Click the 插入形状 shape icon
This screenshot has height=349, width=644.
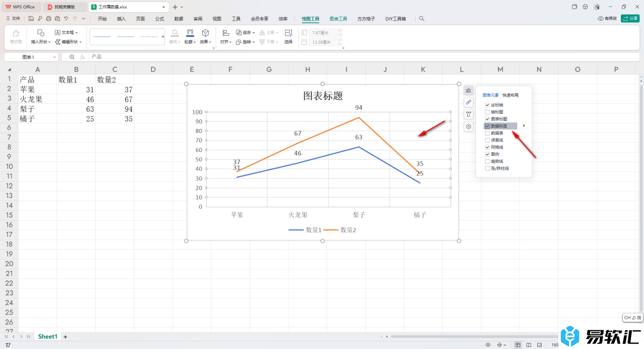pos(41,33)
